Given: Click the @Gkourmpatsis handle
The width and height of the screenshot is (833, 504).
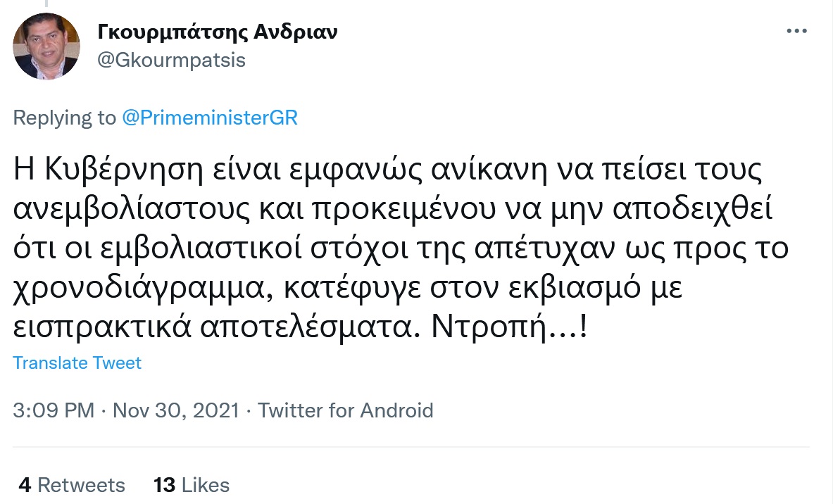Looking at the screenshot, I should (x=170, y=61).
